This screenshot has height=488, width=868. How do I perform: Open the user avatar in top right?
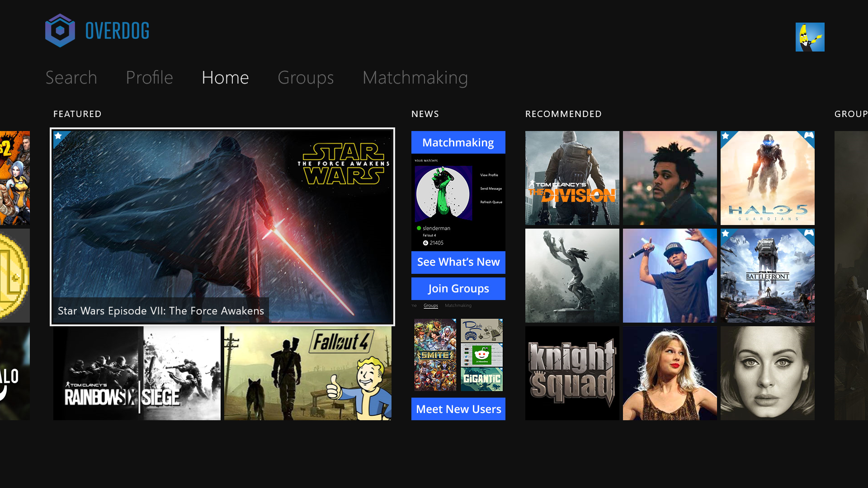pyautogui.click(x=810, y=37)
